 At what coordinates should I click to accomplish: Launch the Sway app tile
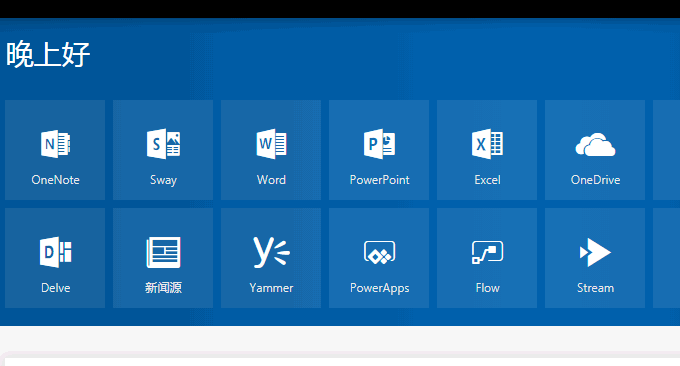click(163, 150)
